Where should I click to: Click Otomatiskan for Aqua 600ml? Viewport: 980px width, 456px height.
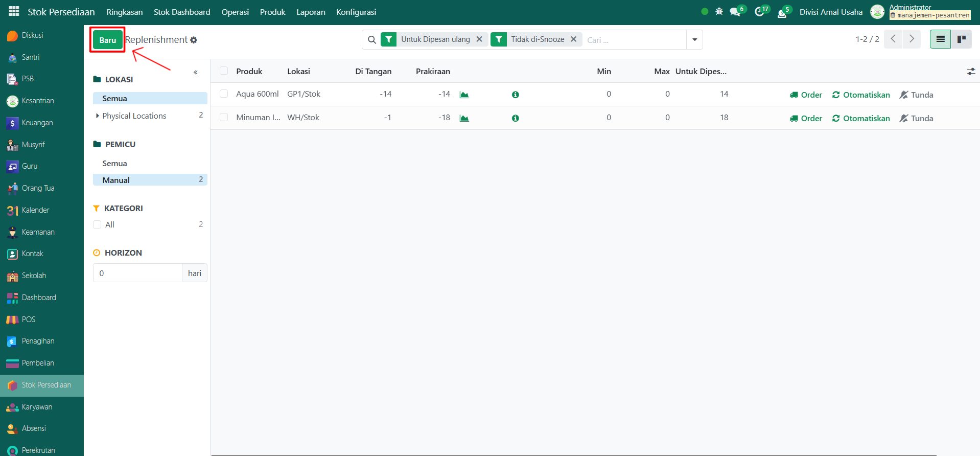861,95
